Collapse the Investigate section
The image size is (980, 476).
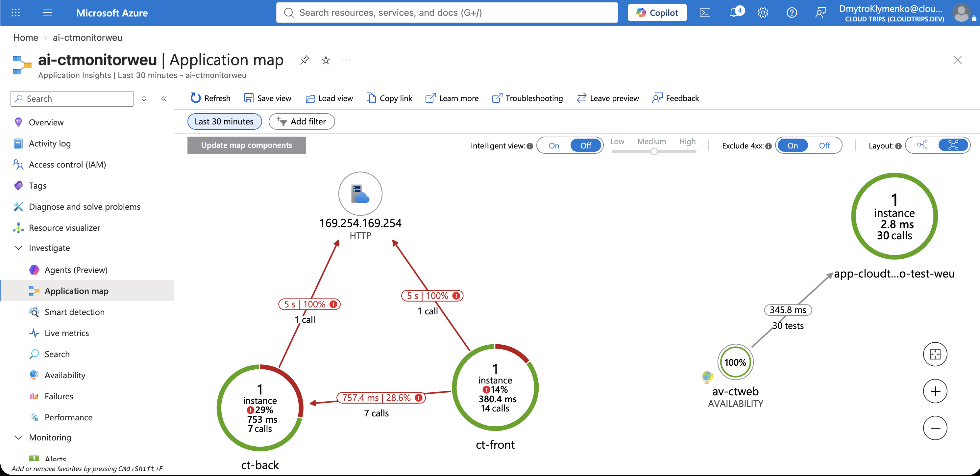[18, 248]
